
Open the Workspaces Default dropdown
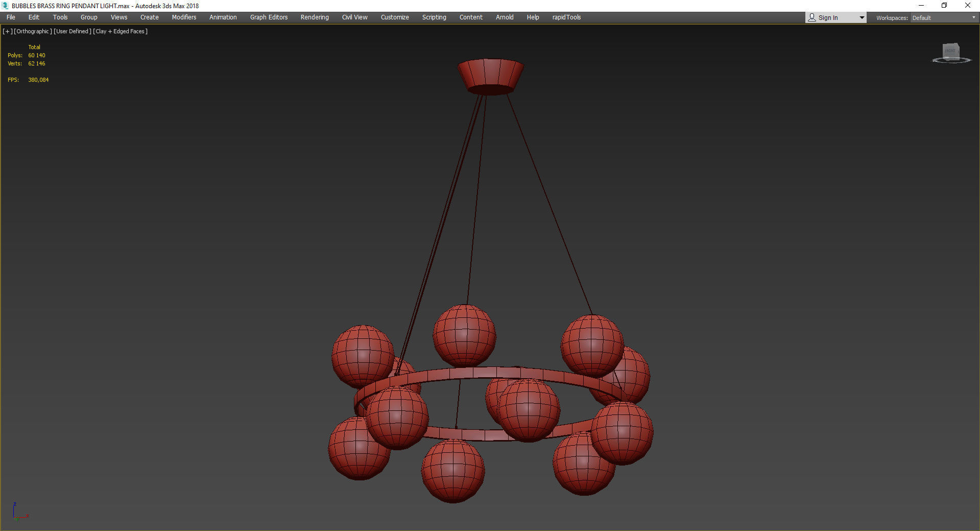pos(944,18)
